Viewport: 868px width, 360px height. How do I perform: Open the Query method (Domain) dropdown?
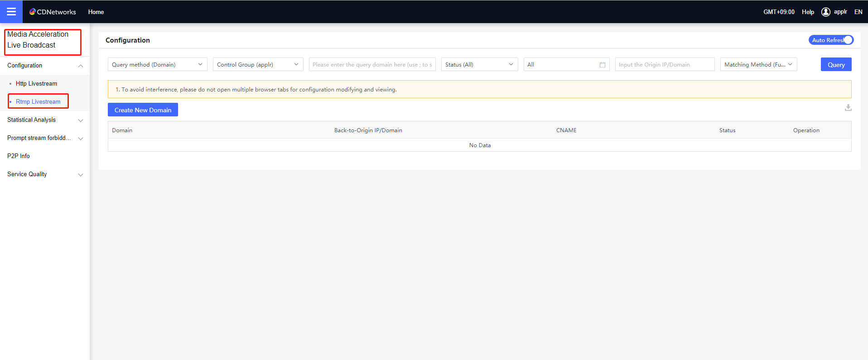coord(158,64)
